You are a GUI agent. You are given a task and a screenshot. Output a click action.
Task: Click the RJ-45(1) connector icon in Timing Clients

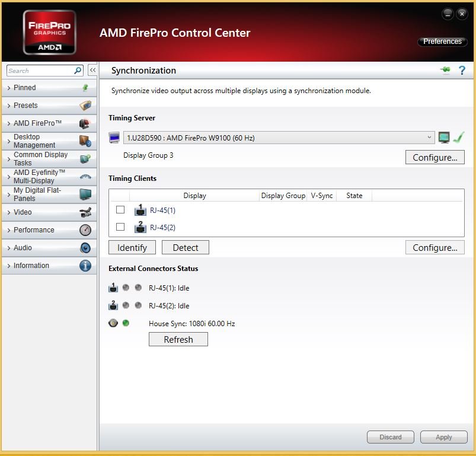pos(140,210)
